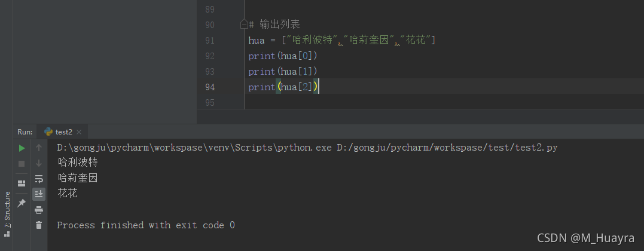Collapse the fold marker at line 90
This screenshot has width=644, height=251.
point(244,25)
